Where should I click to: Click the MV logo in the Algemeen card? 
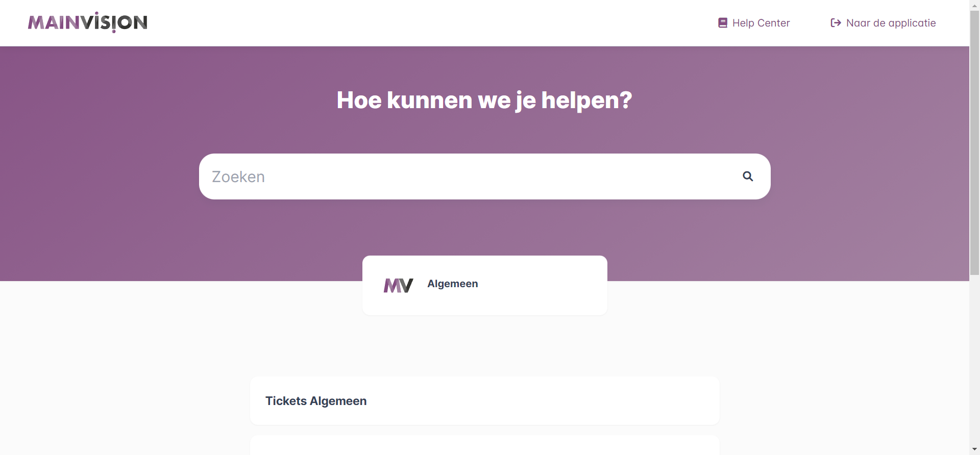(398, 285)
